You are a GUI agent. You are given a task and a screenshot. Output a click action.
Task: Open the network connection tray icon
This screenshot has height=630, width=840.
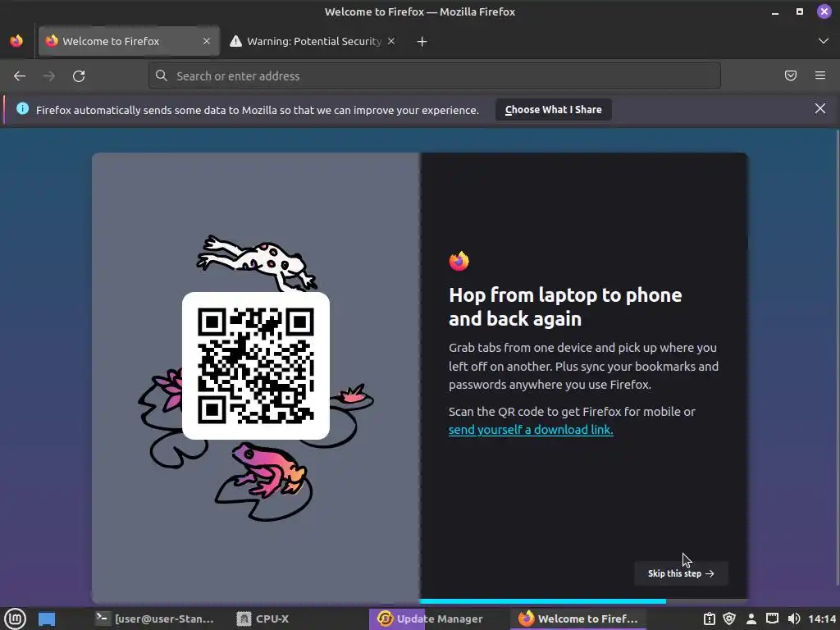(x=773, y=619)
